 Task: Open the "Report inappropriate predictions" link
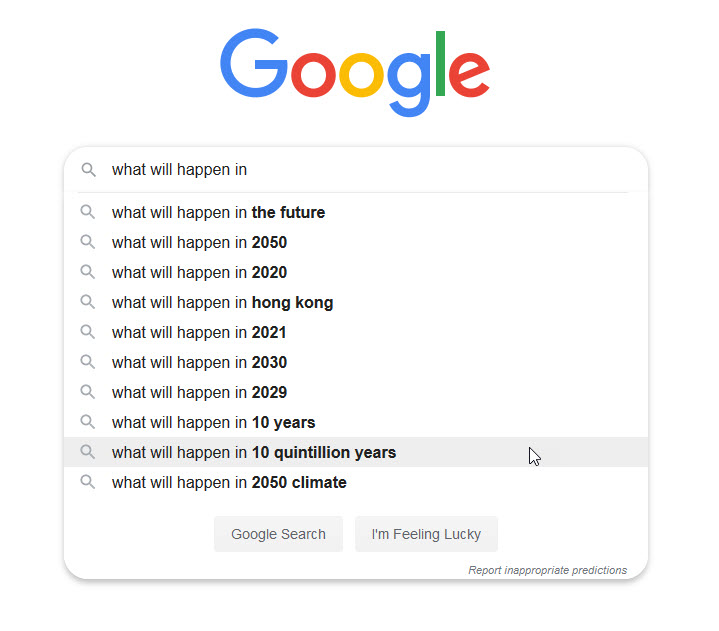click(547, 570)
